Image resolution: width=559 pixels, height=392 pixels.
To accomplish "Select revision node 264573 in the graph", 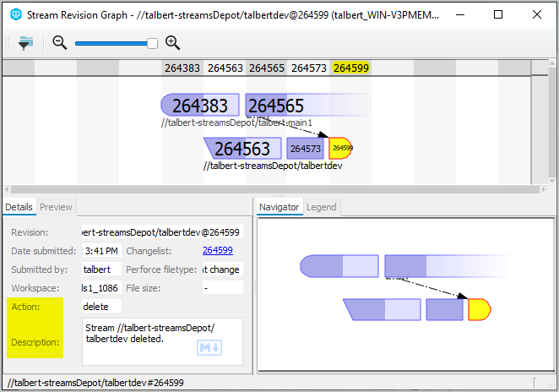I will pyautogui.click(x=305, y=149).
